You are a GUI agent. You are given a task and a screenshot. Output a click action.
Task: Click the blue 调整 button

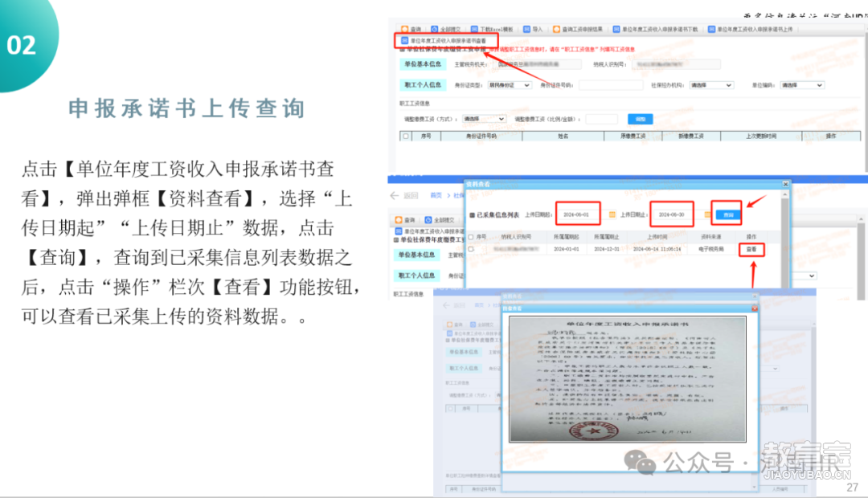point(641,119)
